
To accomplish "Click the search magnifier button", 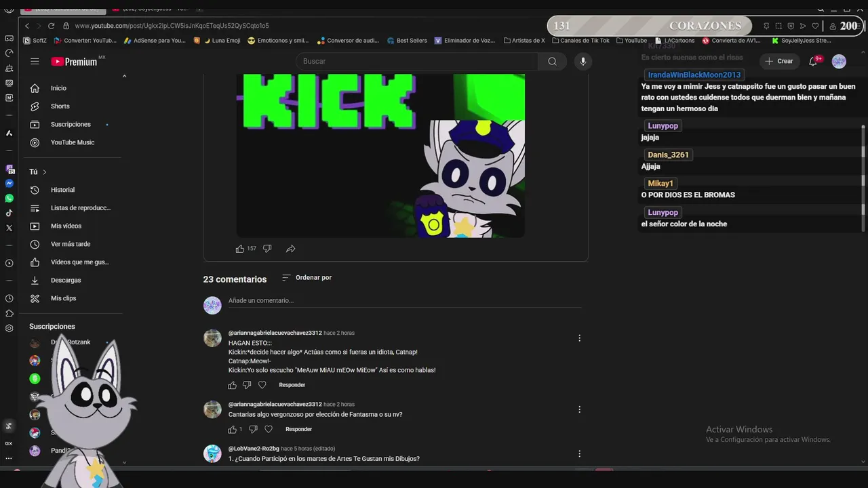I will click(552, 61).
